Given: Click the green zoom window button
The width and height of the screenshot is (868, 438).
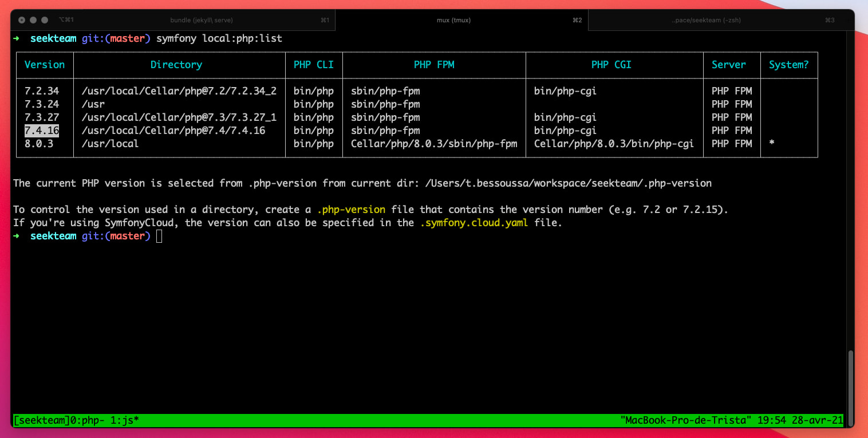Looking at the screenshot, I should (x=45, y=20).
